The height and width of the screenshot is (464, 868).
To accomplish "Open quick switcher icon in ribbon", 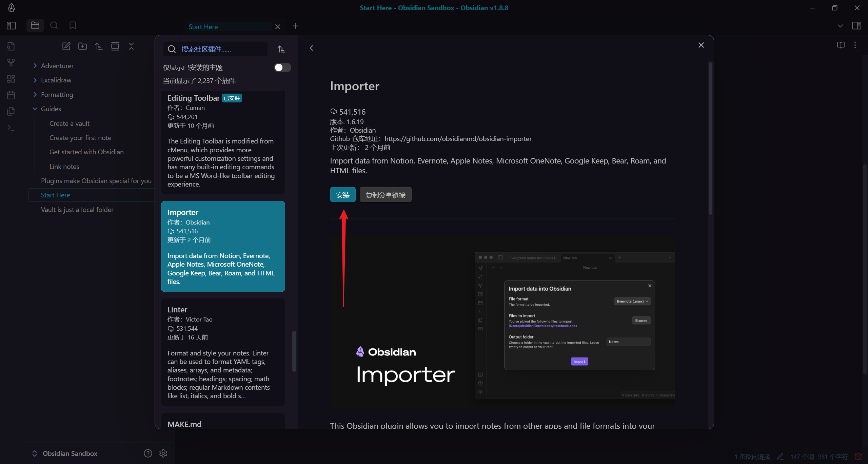I will pos(11,46).
